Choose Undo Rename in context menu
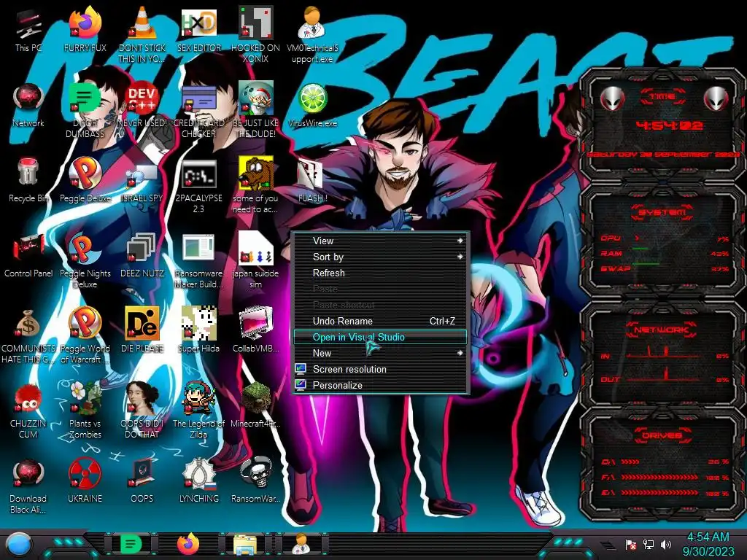 tap(380, 321)
